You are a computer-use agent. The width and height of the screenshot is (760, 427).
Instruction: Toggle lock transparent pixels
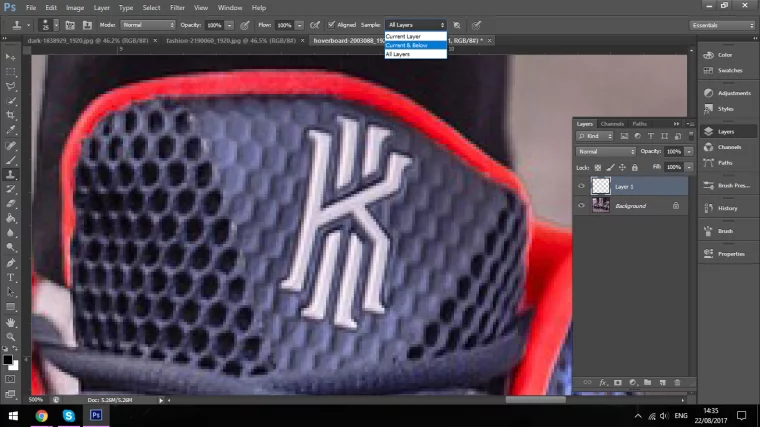(598, 167)
